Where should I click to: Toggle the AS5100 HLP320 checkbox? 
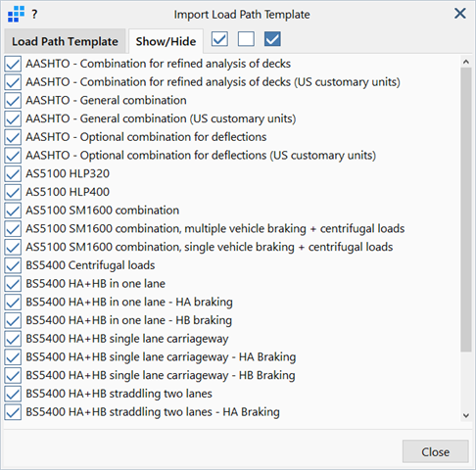[13, 173]
